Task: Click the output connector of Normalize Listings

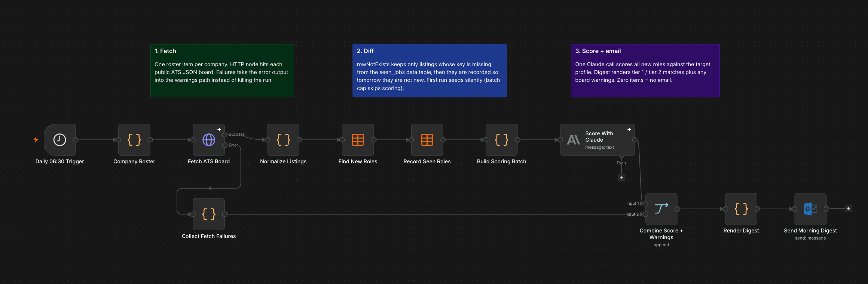Action: click(299, 140)
